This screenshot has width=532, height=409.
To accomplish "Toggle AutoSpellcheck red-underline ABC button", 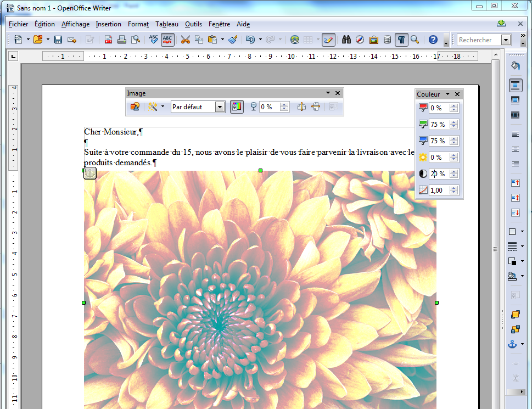I will coord(167,40).
